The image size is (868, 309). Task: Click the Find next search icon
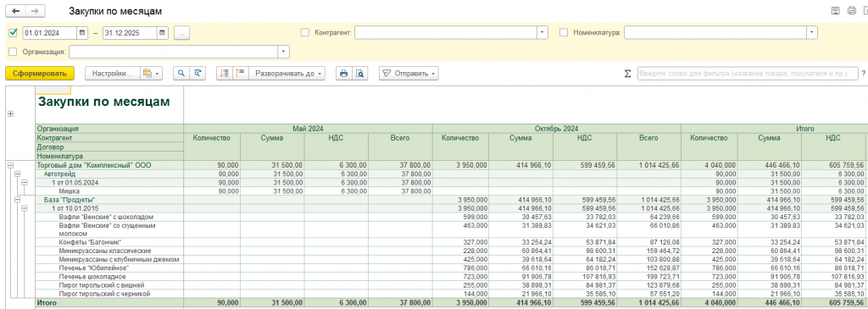coord(197,74)
